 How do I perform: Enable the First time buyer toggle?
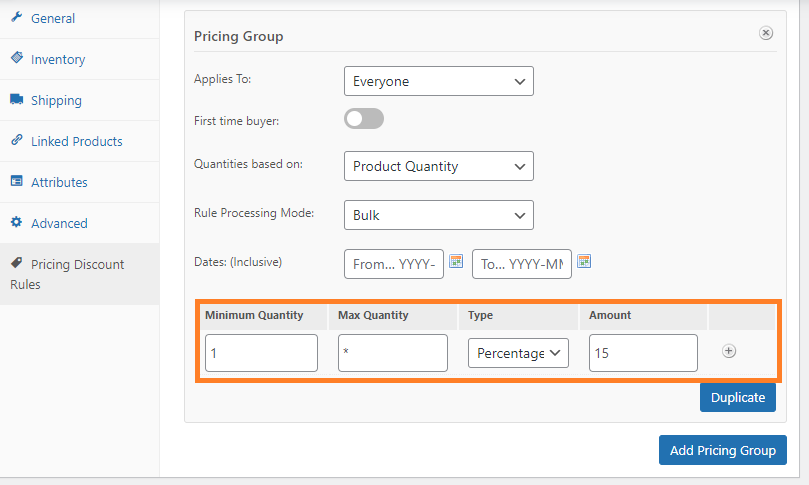coord(364,120)
